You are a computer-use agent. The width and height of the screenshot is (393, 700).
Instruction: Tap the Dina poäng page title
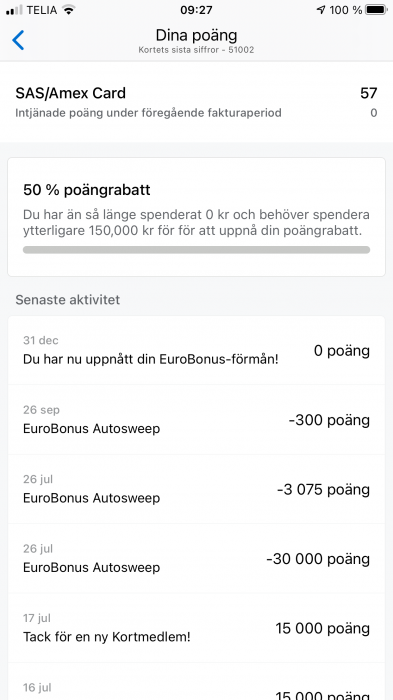[x=196, y=35]
